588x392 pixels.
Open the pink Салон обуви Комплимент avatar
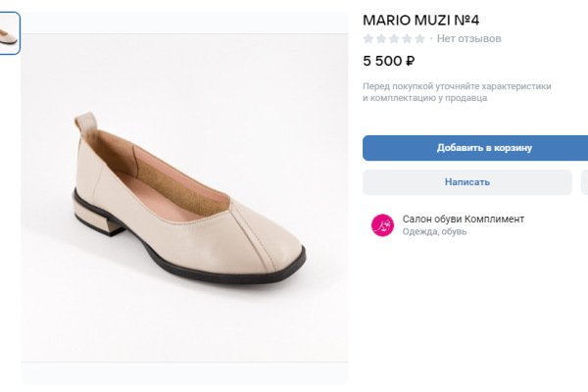click(382, 225)
